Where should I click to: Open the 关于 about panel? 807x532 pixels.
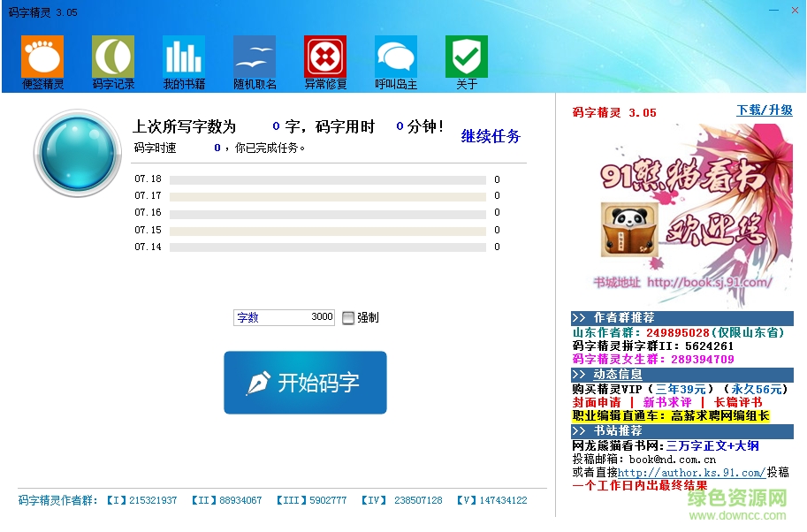pos(466,62)
